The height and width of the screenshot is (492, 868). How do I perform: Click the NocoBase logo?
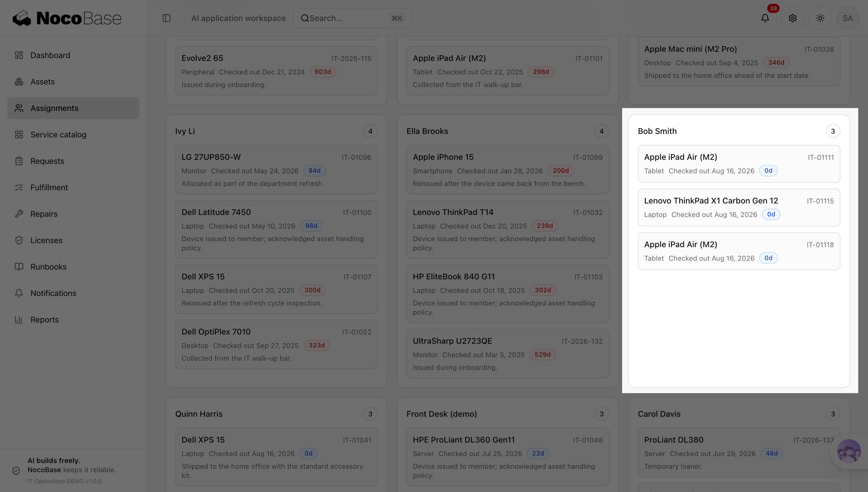point(67,18)
